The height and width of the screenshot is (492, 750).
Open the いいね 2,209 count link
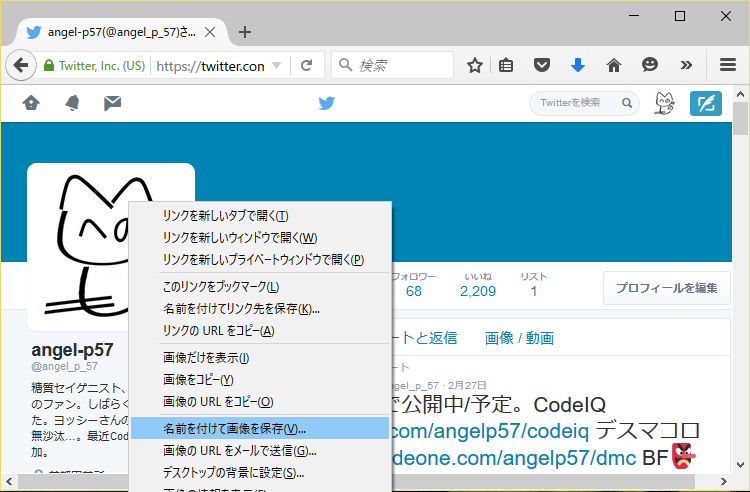478,284
